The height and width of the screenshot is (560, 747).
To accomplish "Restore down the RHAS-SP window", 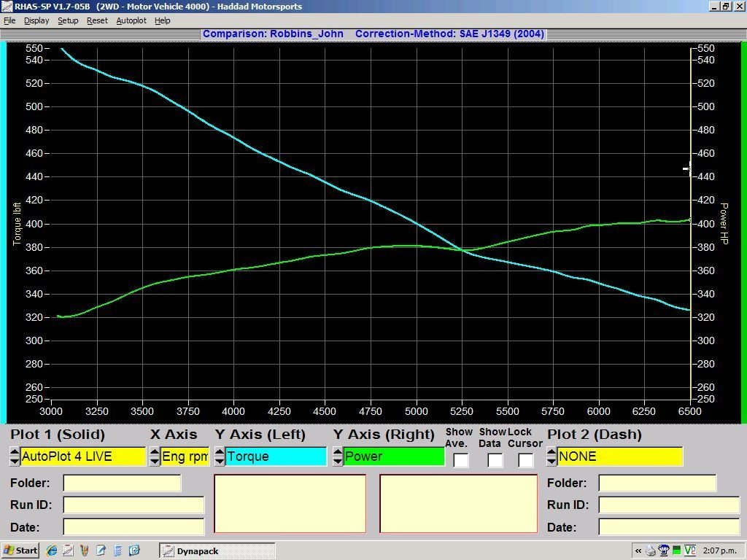I will coord(725,6).
